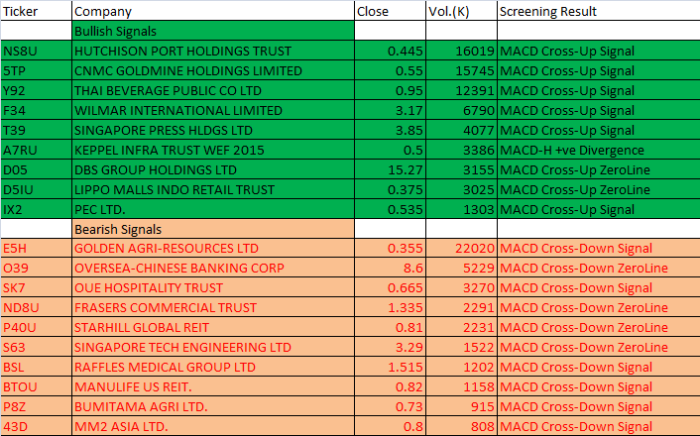Select ticker cell 5TP
The width and height of the screenshot is (700, 436).
(36, 71)
